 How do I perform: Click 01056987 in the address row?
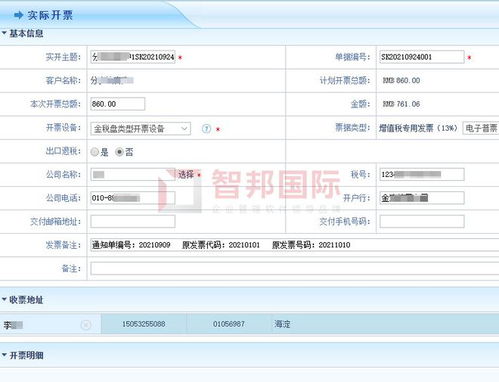229,324
